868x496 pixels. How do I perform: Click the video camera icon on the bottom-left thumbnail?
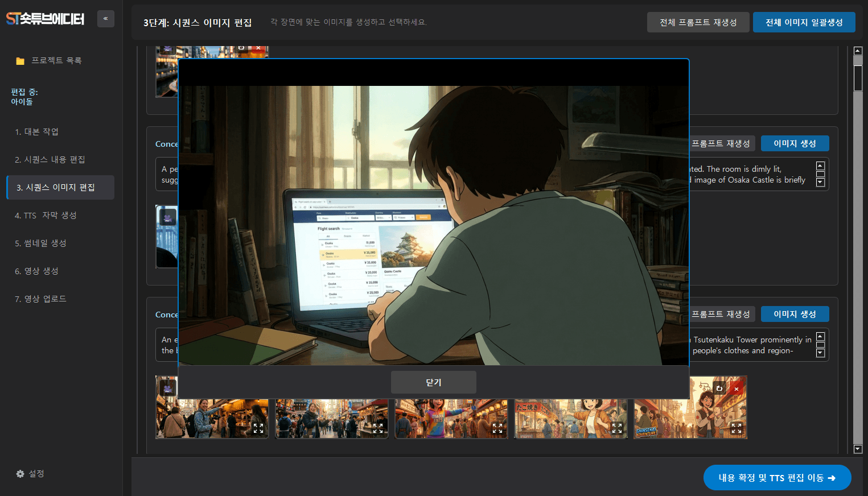click(x=167, y=388)
